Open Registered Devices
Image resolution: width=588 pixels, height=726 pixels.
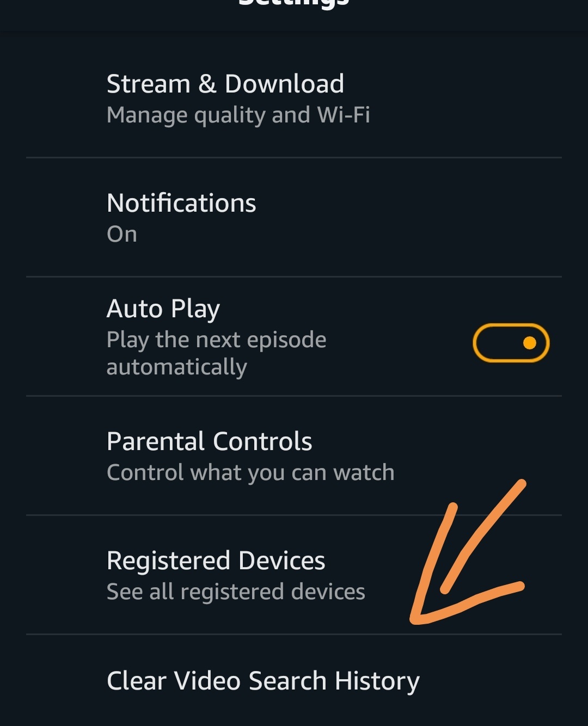point(294,575)
